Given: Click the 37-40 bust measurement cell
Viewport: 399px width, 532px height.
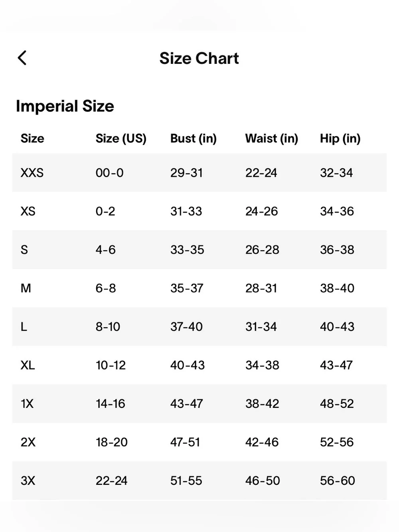Looking at the screenshot, I should click(186, 327).
